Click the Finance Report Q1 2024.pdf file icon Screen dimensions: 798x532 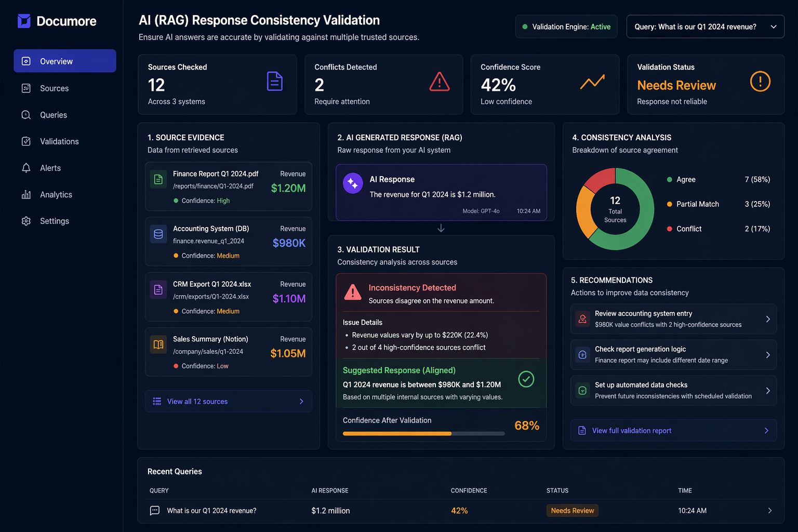[x=158, y=179]
